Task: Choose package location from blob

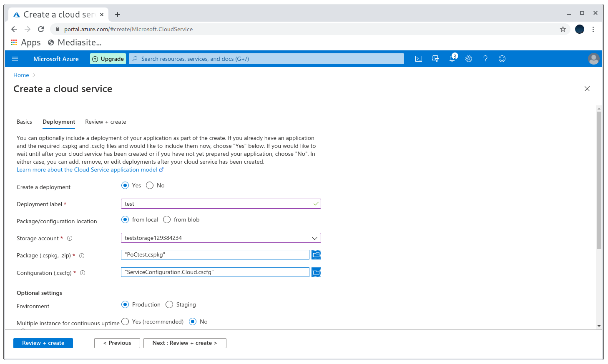Action: click(x=167, y=219)
